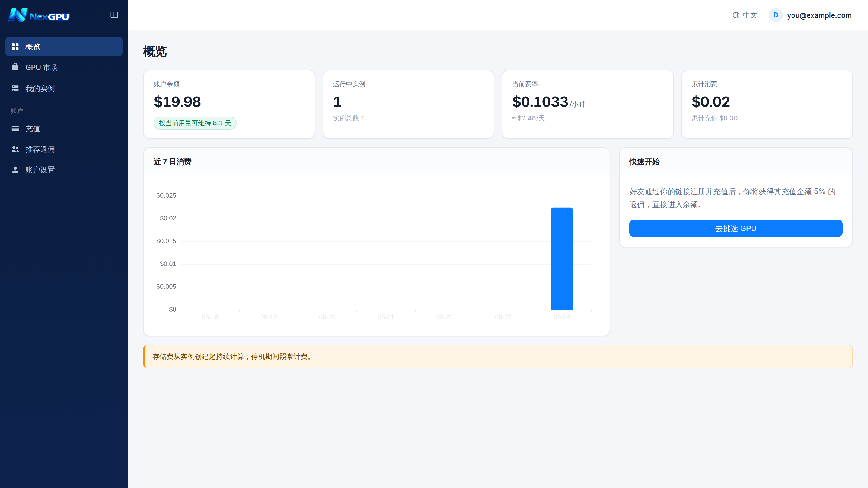Screen dimensions: 868x488
Task: Click the $0.025 y-axis label
Action: tap(166, 196)
